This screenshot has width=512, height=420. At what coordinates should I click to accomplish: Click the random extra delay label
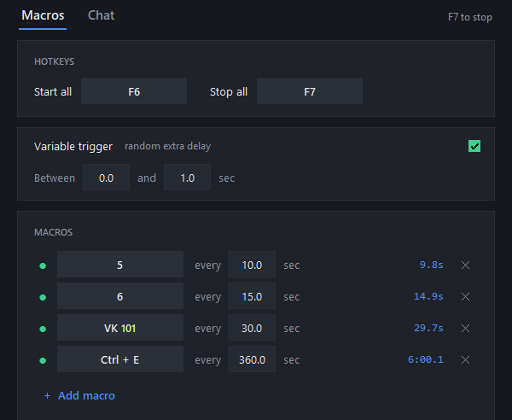pos(168,146)
